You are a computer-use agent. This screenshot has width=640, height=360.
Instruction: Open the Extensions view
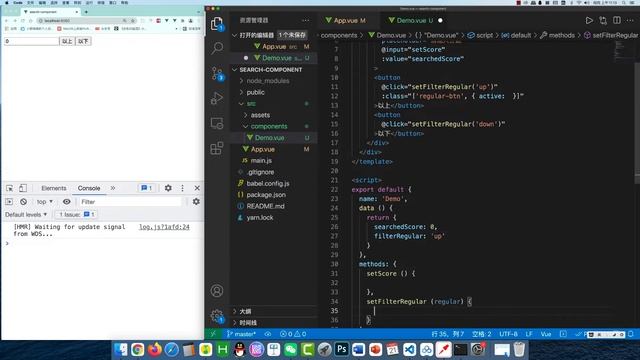click(x=217, y=148)
